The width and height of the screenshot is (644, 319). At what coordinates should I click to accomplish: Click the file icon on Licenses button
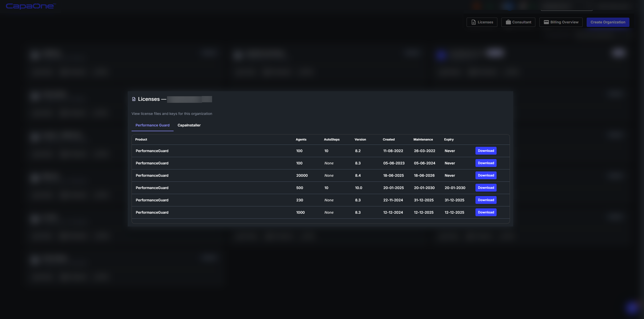point(473,22)
